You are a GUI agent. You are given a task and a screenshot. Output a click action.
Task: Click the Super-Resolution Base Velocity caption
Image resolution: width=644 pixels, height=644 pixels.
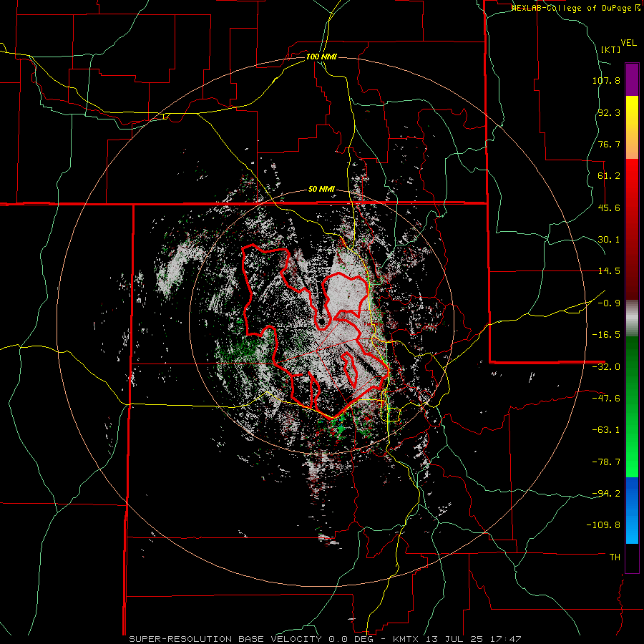326,639
